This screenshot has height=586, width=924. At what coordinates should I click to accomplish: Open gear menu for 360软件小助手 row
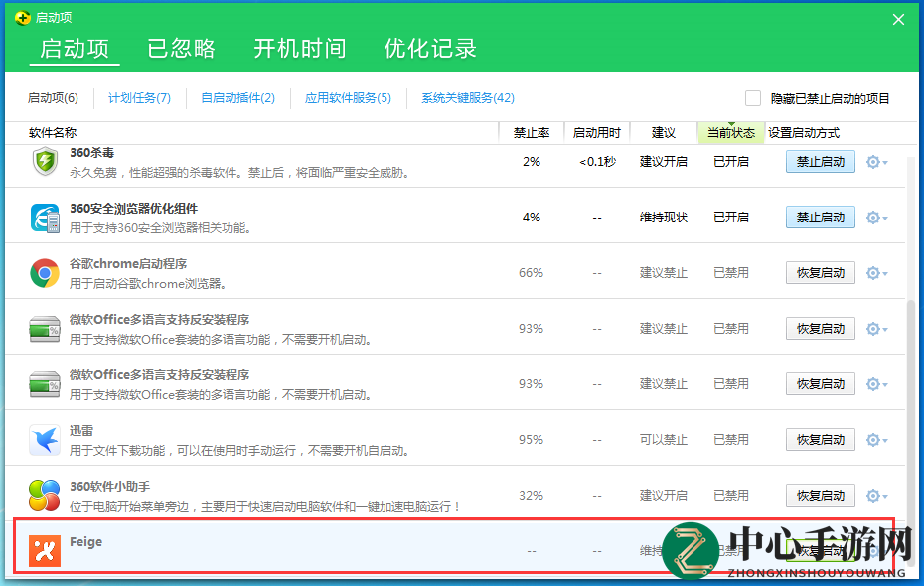tap(876, 496)
